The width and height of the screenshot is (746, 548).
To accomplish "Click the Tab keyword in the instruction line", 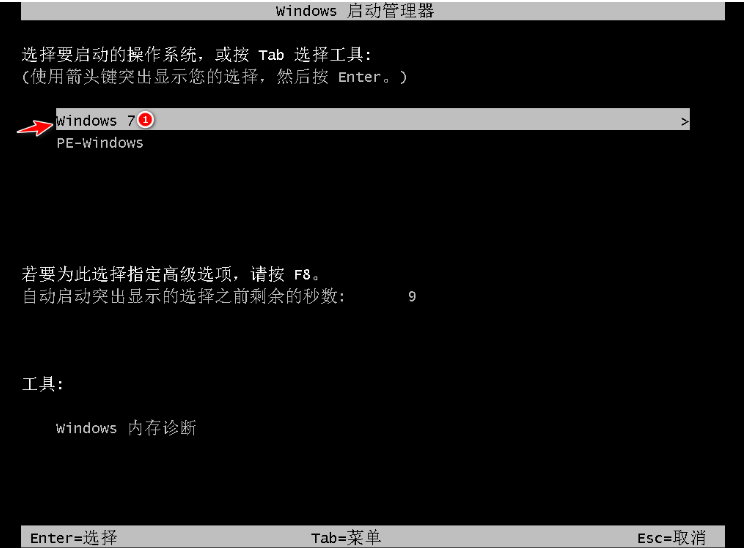I will pyautogui.click(x=271, y=55).
